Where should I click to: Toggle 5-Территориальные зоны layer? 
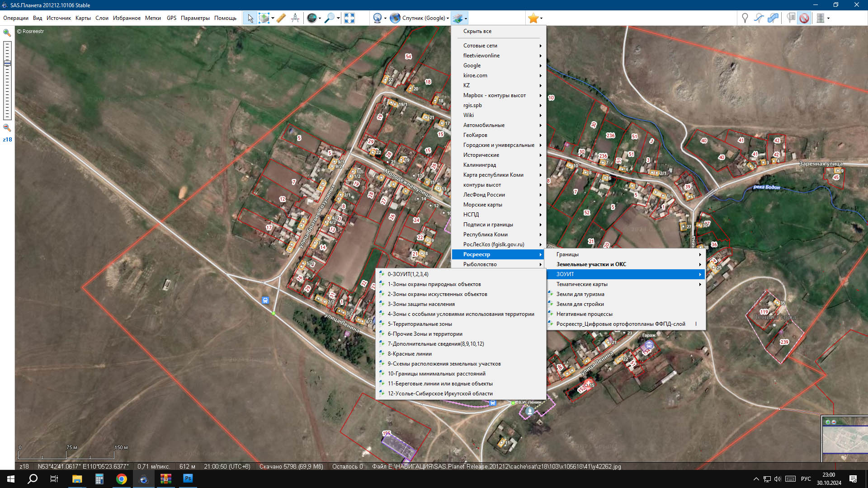click(420, 324)
